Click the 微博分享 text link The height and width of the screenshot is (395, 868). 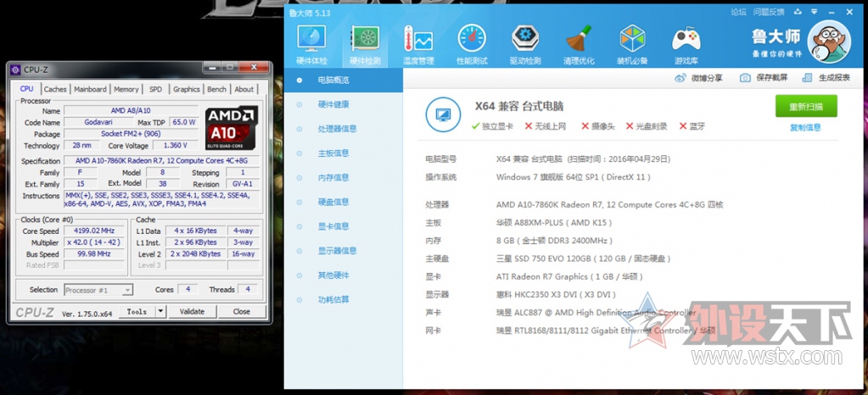pyautogui.click(x=707, y=78)
